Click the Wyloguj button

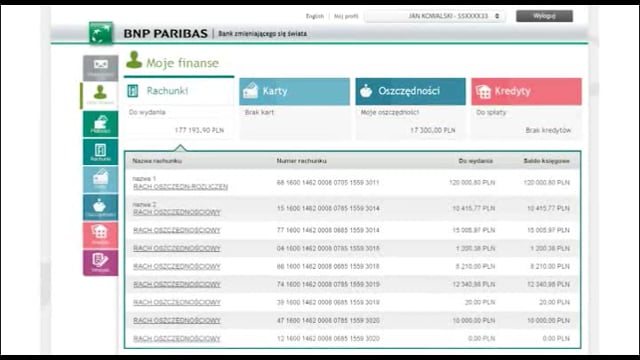pyautogui.click(x=544, y=16)
